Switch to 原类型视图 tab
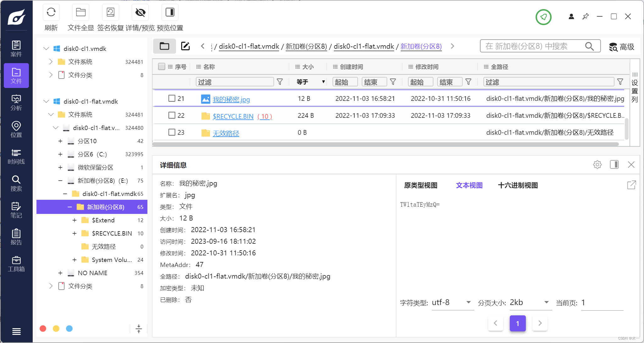Viewport: 644px width, 343px height. click(421, 185)
